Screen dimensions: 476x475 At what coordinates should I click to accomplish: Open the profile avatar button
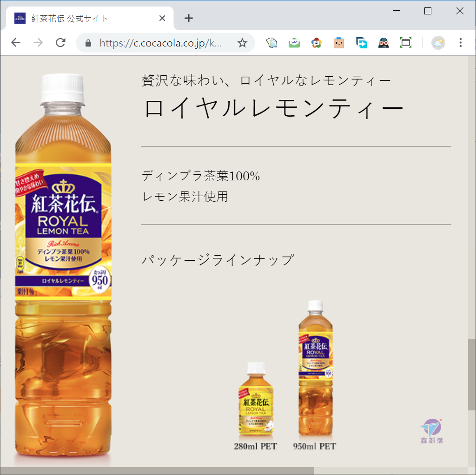point(438,43)
